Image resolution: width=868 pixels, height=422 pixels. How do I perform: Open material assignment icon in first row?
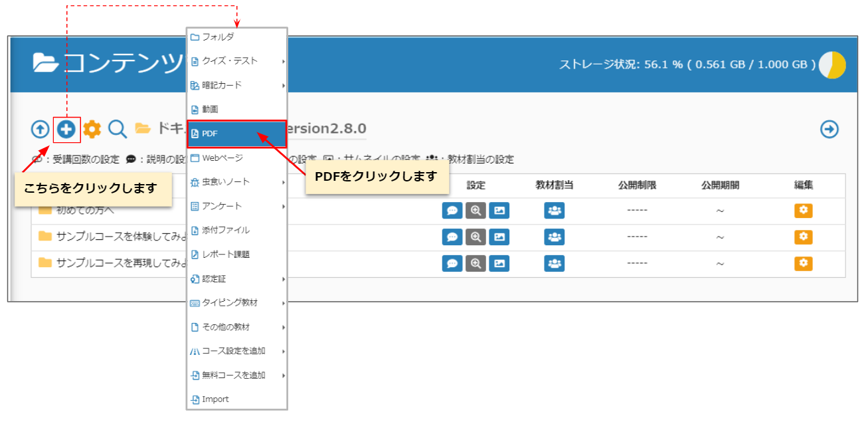[554, 211]
